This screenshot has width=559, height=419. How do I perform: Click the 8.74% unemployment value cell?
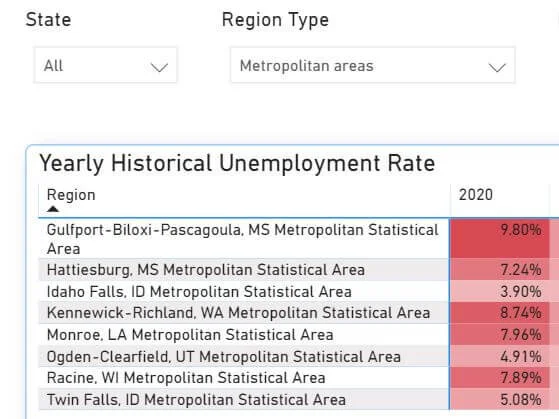click(x=499, y=313)
